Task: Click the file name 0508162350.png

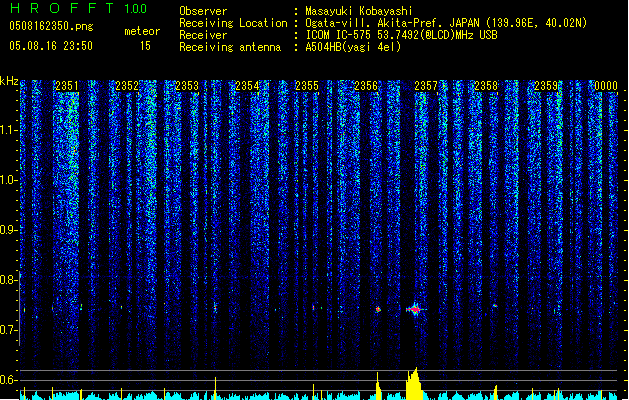Action: 51,26
